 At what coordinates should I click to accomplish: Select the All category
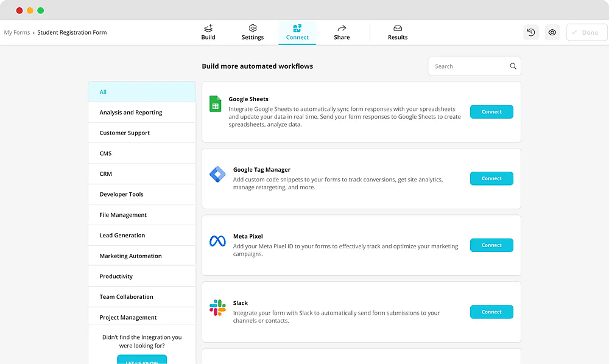coord(142,92)
